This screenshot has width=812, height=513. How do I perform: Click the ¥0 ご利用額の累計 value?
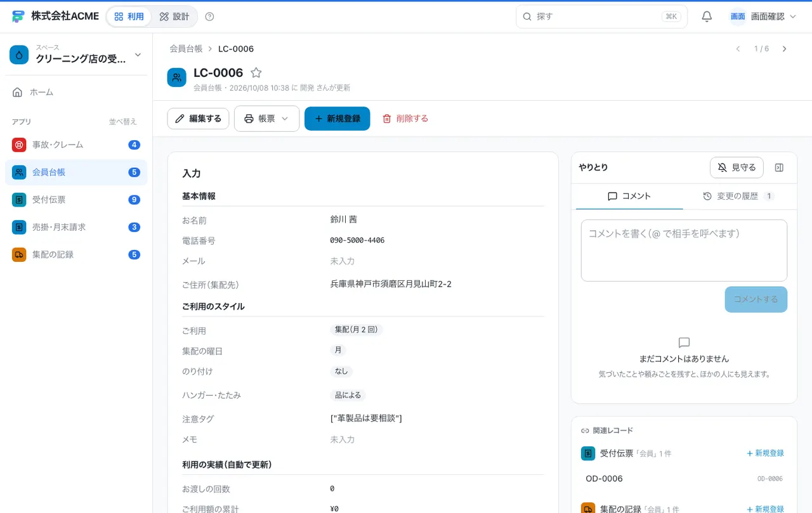coord(334,509)
